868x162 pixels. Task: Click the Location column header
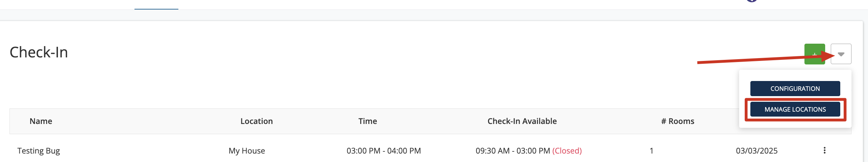[256, 121]
